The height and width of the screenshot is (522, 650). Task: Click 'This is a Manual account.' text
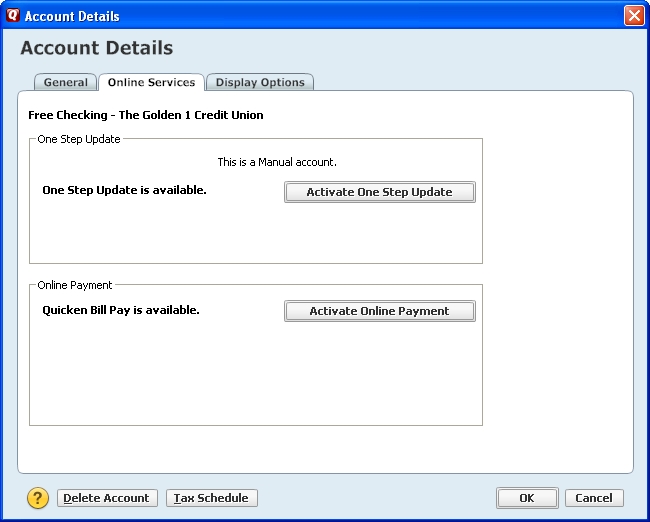point(277,162)
